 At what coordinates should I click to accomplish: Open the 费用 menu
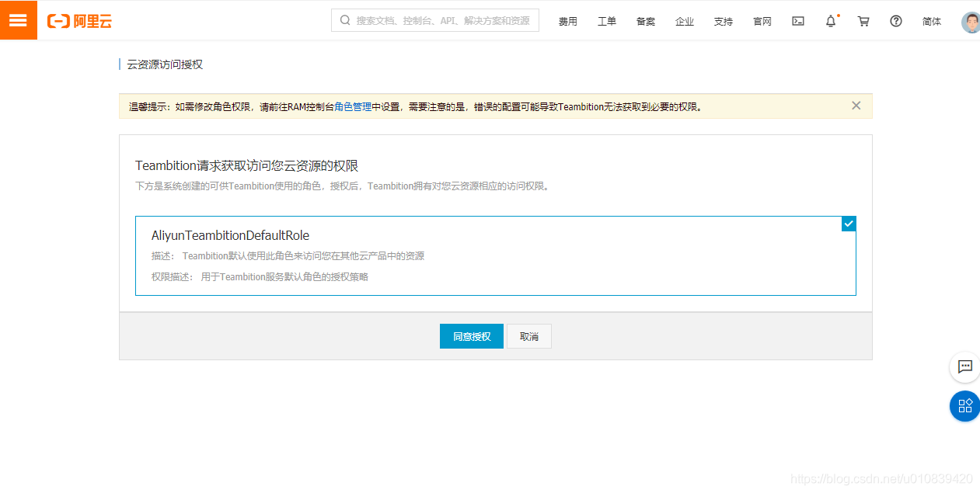click(568, 22)
